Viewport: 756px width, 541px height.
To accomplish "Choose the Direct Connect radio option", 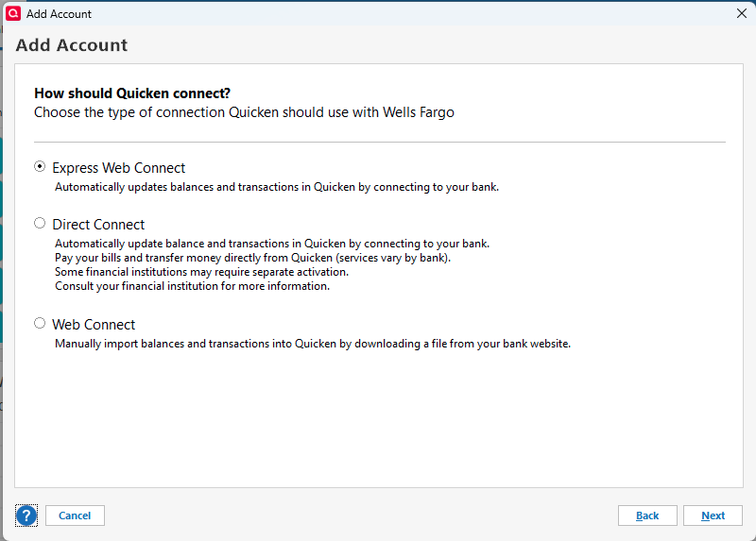I will coord(40,223).
